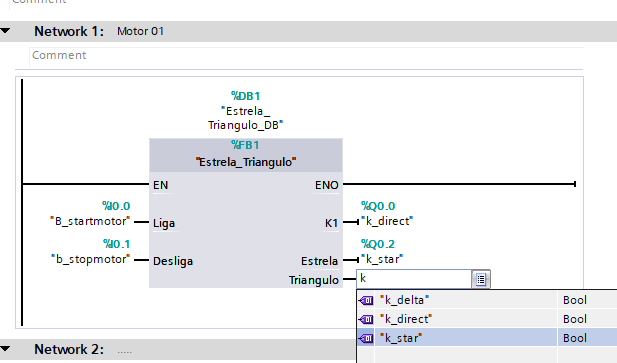Screen dimensions: 617x363
Task: Click the k_star tag icon
Action: coord(366,338)
